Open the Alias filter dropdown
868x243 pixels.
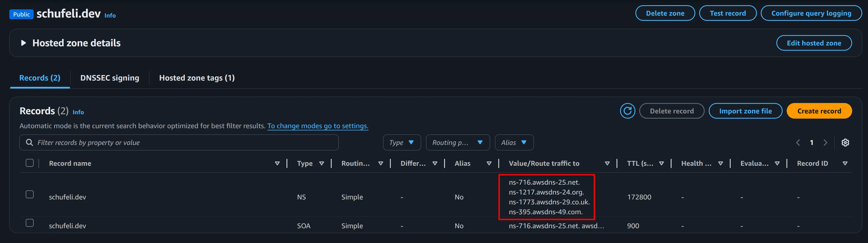coord(514,142)
